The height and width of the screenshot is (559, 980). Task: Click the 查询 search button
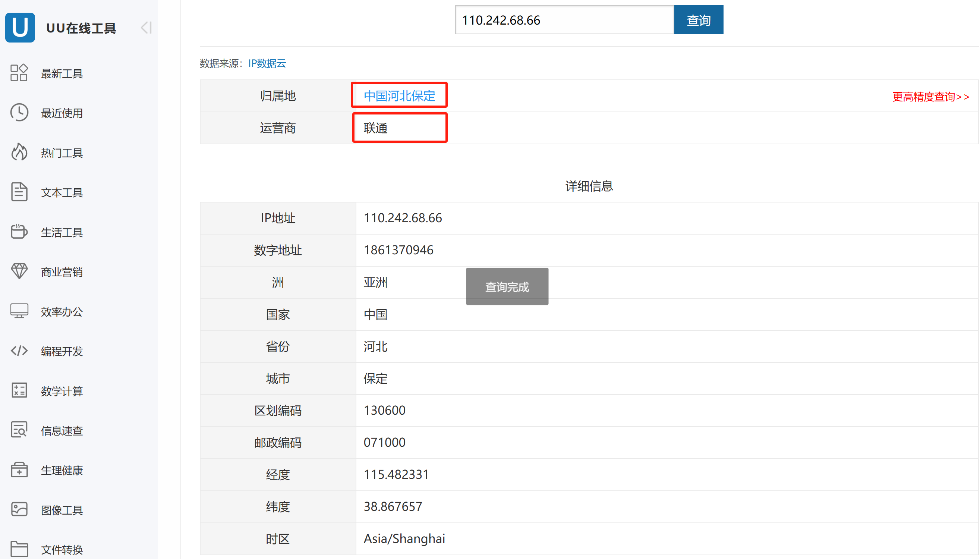698,20
